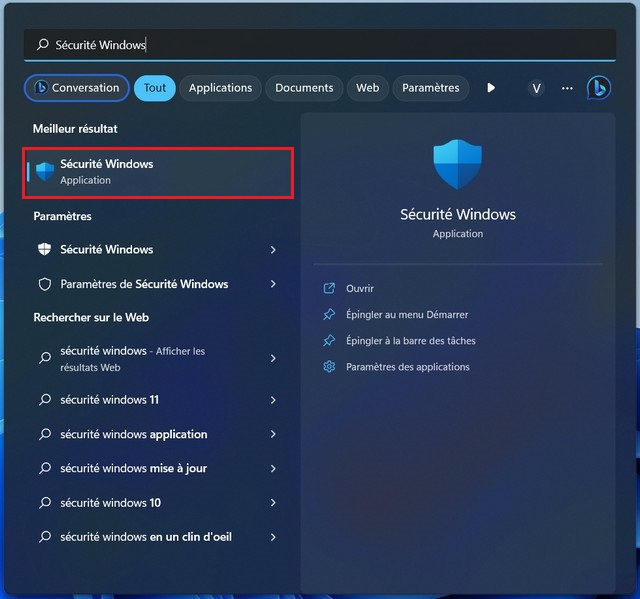640x599 pixels.
Task: Expand chevron for 'sécurité windows application'
Action: coord(273,434)
